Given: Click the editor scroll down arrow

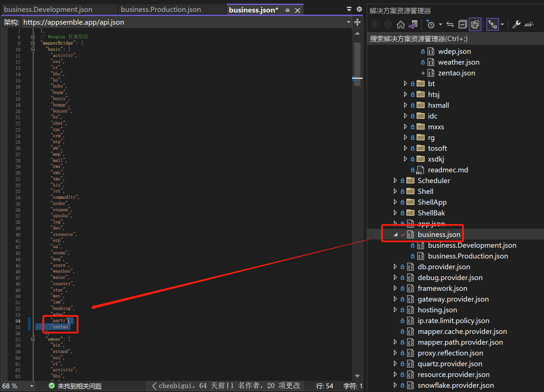Looking at the screenshot, I should point(357,376).
